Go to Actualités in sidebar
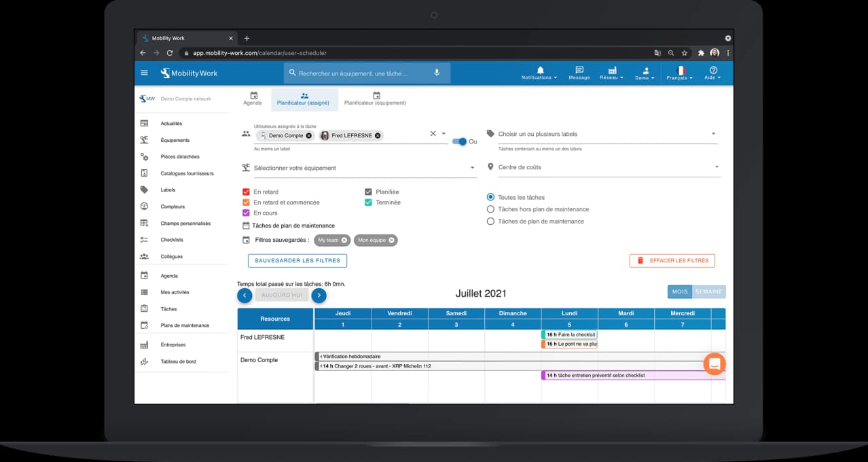The height and width of the screenshot is (462, 868). pyautogui.click(x=171, y=124)
